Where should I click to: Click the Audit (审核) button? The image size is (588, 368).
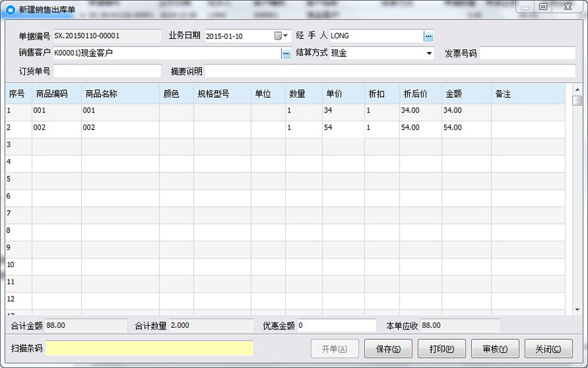point(495,349)
